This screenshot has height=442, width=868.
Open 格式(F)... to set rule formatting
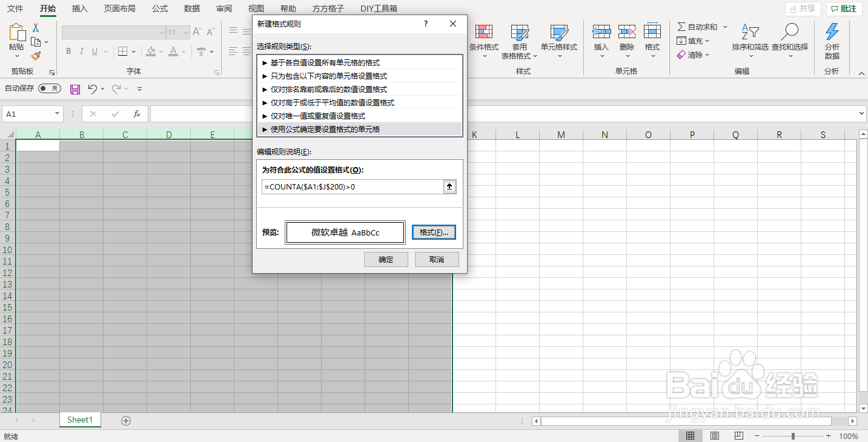(434, 232)
